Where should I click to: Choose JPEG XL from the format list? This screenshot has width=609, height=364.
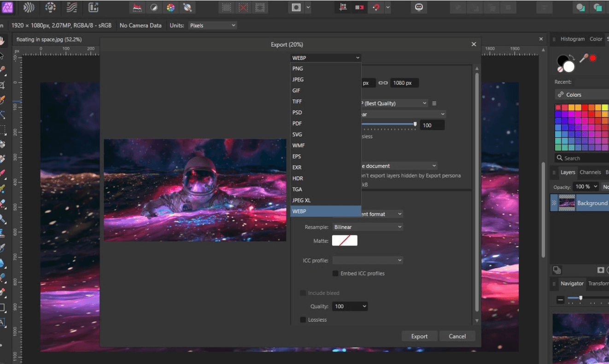301,200
